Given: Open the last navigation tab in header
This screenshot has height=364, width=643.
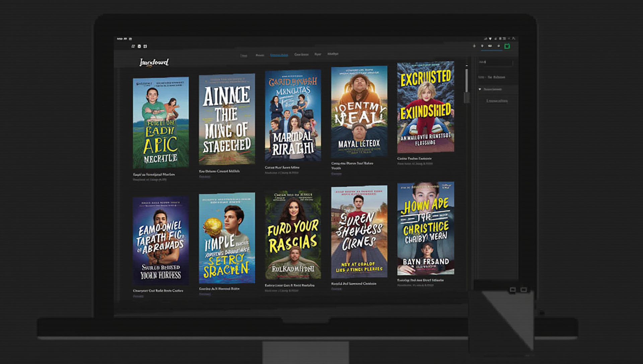Looking at the screenshot, I should coord(333,54).
